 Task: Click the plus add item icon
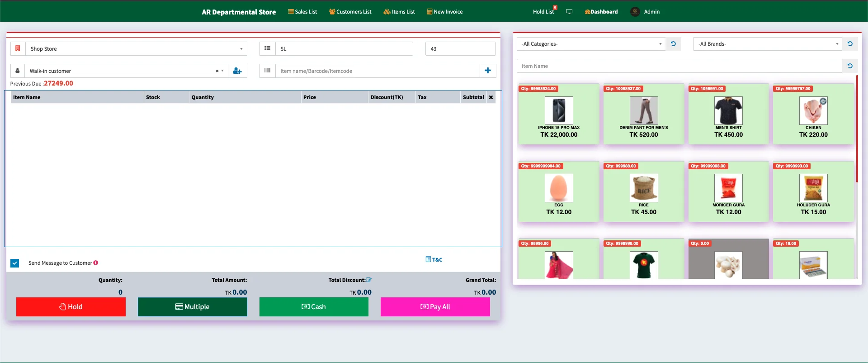488,71
